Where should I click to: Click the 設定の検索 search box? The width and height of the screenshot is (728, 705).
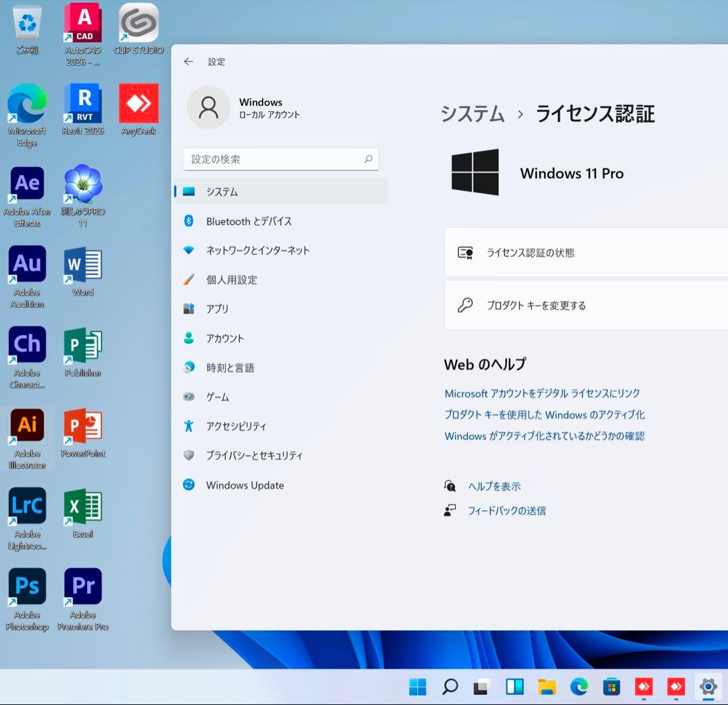[280, 159]
